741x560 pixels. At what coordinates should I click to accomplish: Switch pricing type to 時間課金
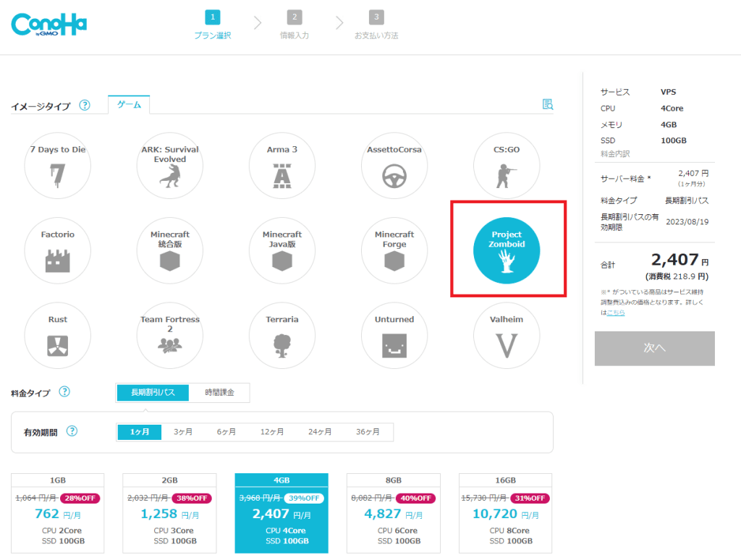pyautogui.click(x=219, y=392)
